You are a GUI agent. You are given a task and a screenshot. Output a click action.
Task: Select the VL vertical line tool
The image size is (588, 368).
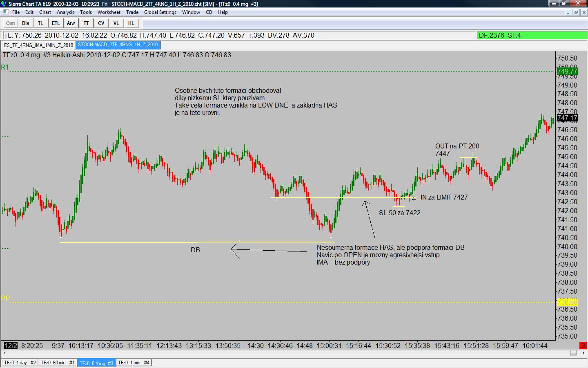(116, 23)
